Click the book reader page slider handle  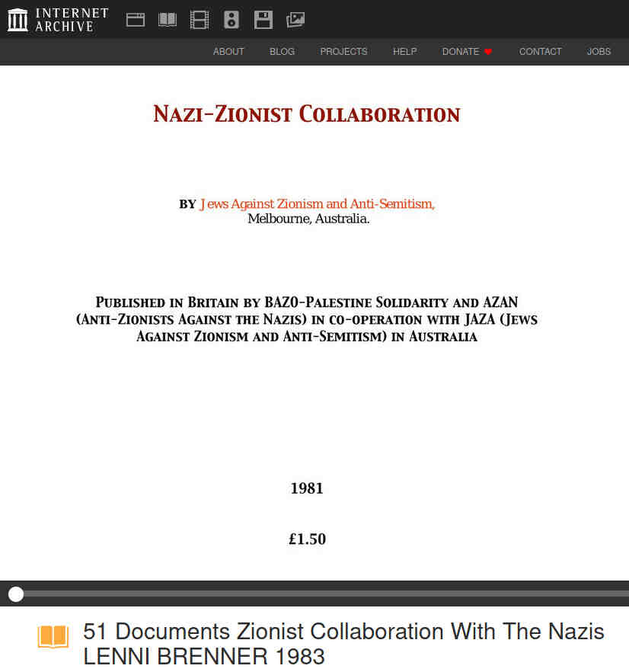(x=16, y=594)
